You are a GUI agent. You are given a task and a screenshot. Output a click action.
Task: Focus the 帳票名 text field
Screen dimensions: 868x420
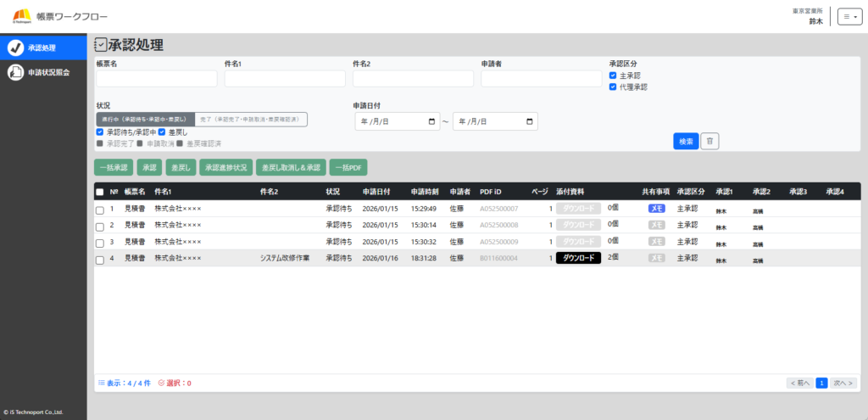[x=145, y=79]
